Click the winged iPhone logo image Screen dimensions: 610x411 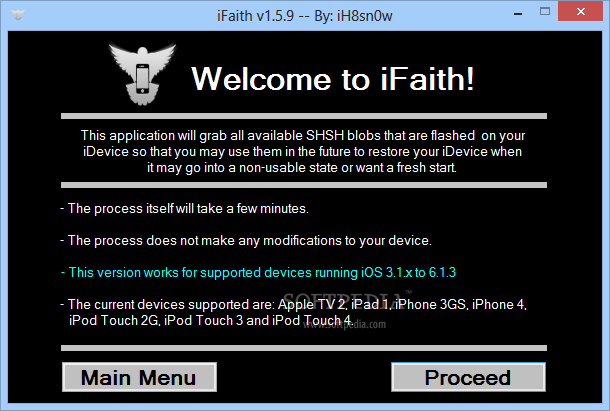142,74
